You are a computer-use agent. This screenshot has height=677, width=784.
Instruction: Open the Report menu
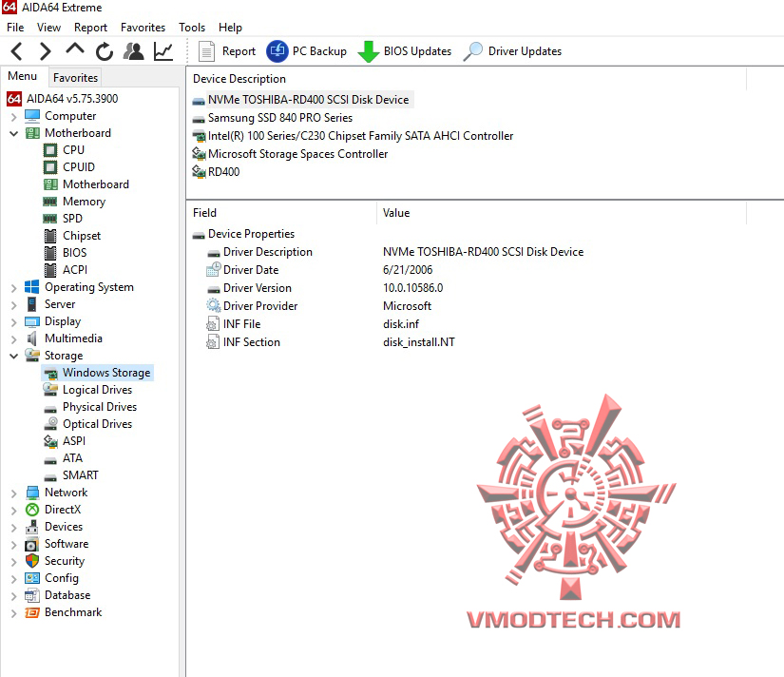click(x=90, y=28)
